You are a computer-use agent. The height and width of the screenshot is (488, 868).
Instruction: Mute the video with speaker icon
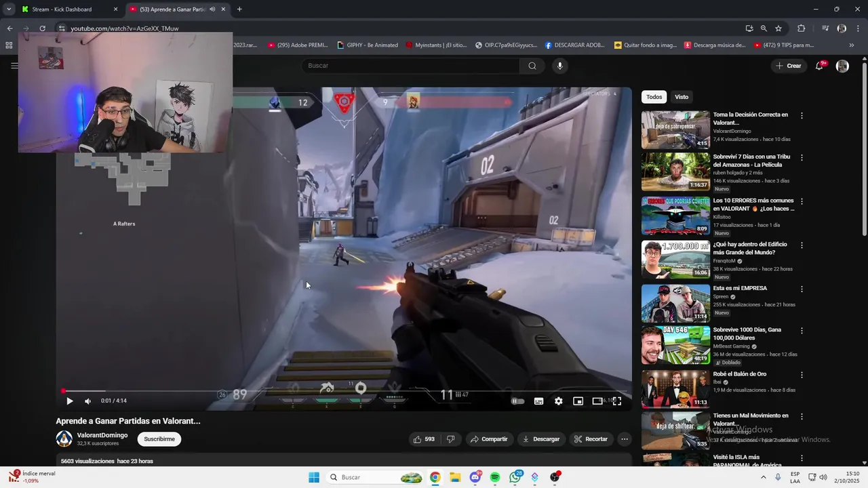click(87, 401)
